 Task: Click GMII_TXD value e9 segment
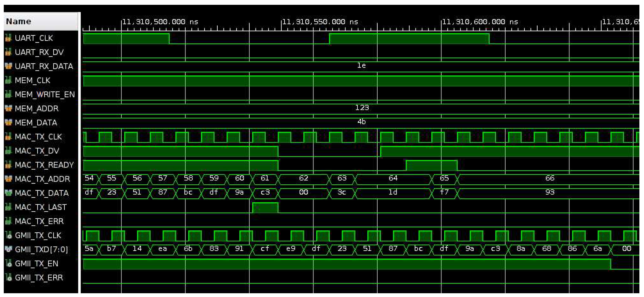(290, 249)
